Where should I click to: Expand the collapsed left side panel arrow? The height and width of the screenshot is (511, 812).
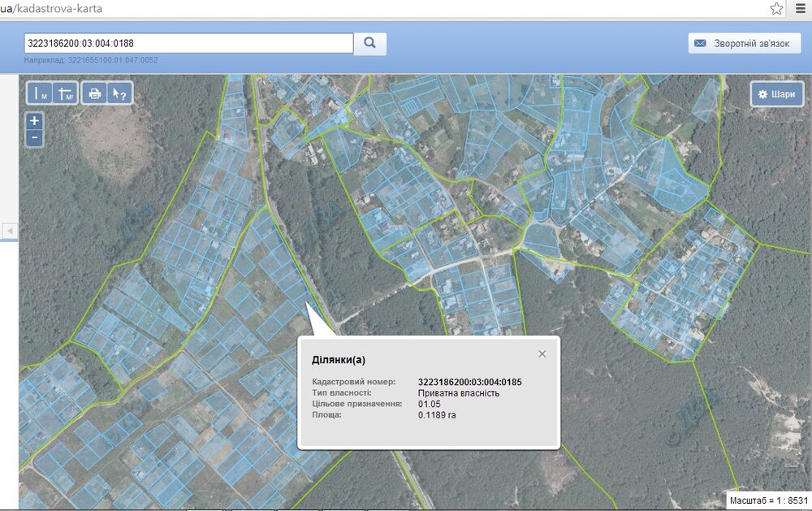(x=10, y=232)
